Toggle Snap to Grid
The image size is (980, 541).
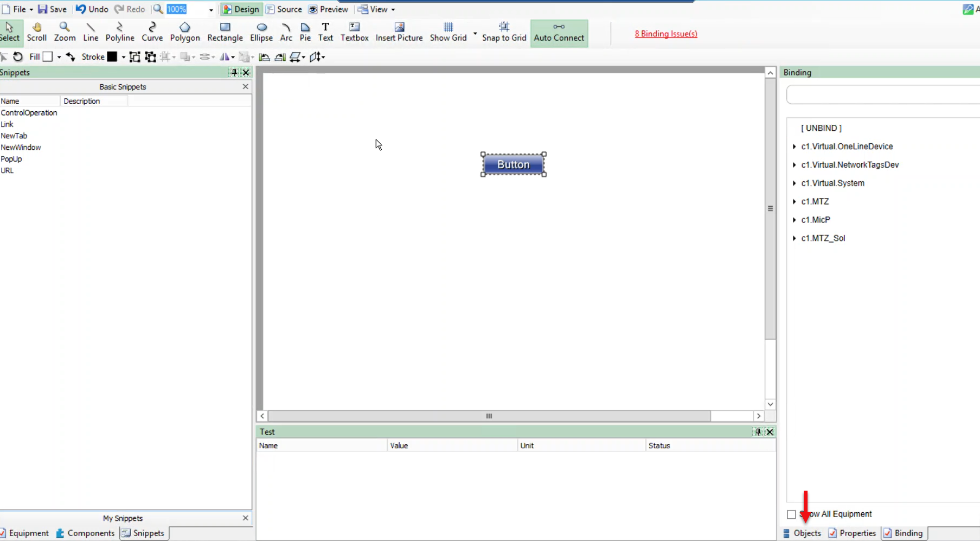[x=504, y=32]
